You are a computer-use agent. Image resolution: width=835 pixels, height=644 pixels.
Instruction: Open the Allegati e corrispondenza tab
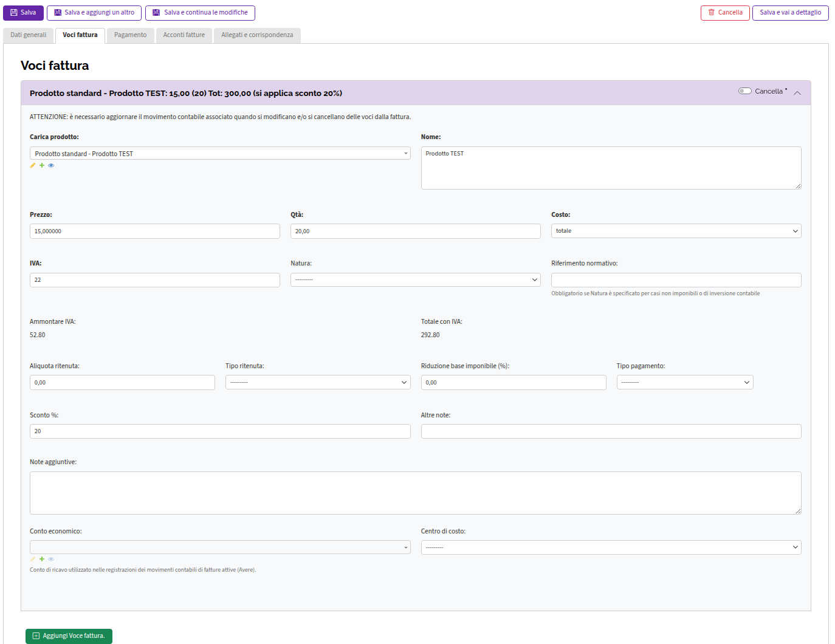(257, 35)
